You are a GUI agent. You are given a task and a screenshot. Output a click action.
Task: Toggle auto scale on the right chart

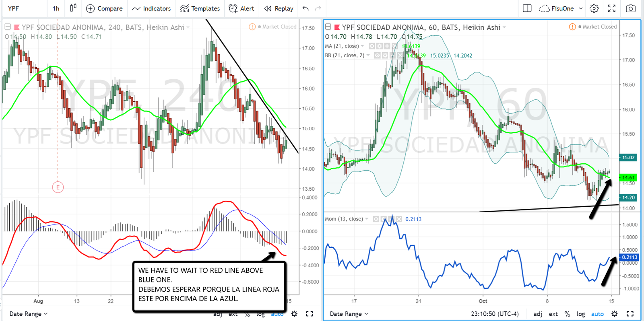(597, 314)
